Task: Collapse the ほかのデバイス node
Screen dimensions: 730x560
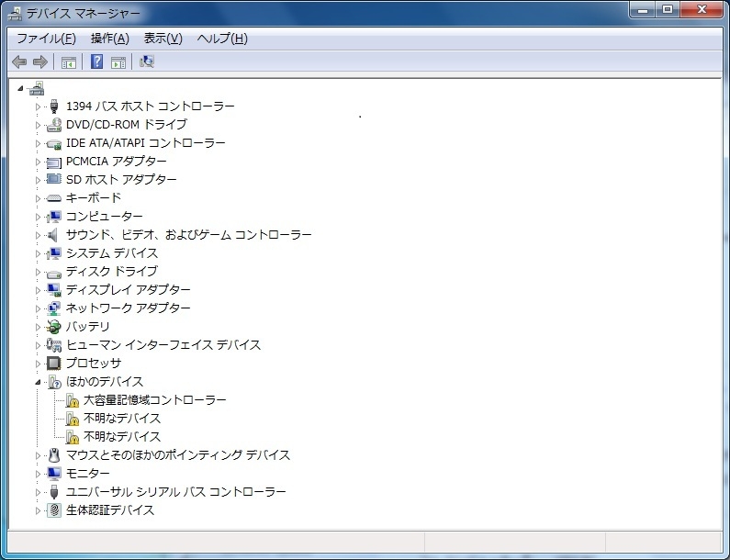Action: tap(39, 382)
